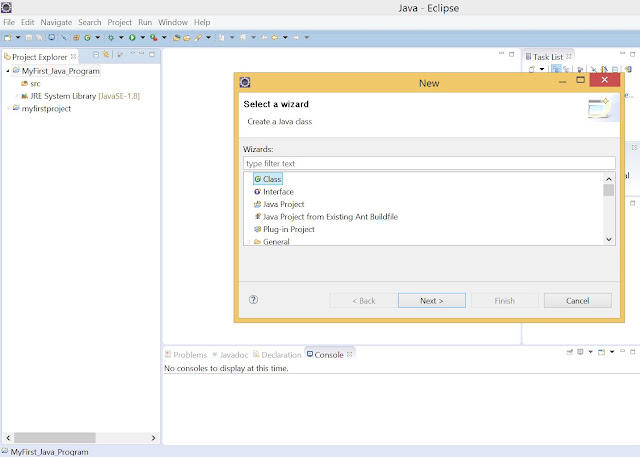The image size is (640, 457).
Task: Switch to the Declaration tab
Action: [x=277, y=355]
